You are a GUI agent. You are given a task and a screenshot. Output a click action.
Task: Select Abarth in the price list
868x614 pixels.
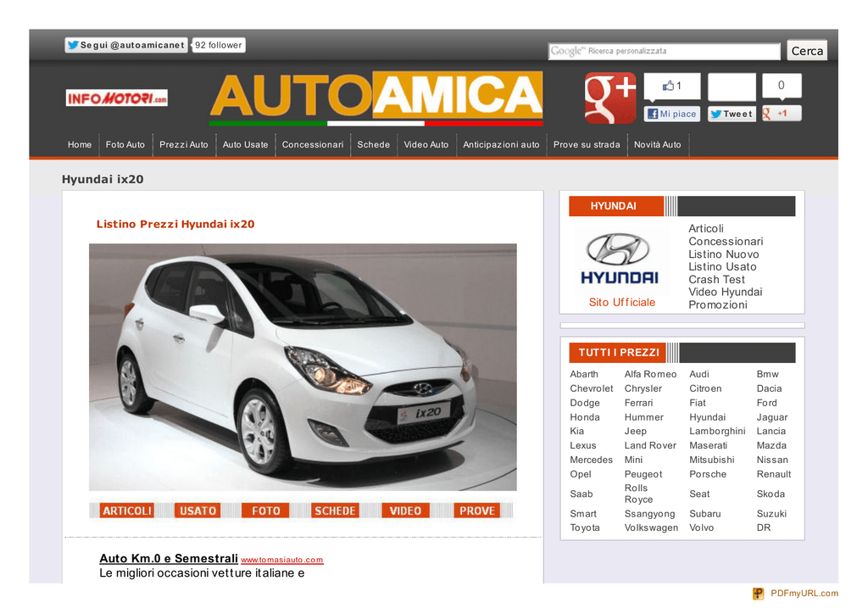pyautogui.click(x=584, y=374)
